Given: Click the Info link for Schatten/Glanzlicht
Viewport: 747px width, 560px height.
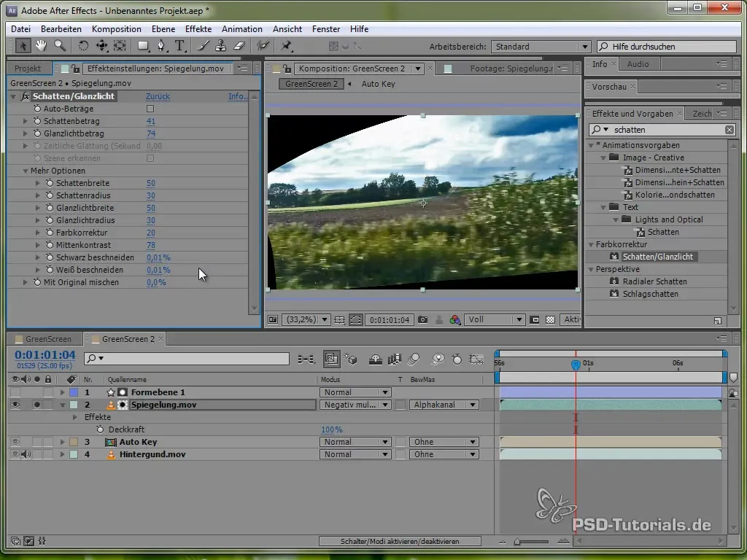Looking at the screenshot, I should [x=238, y=96].
